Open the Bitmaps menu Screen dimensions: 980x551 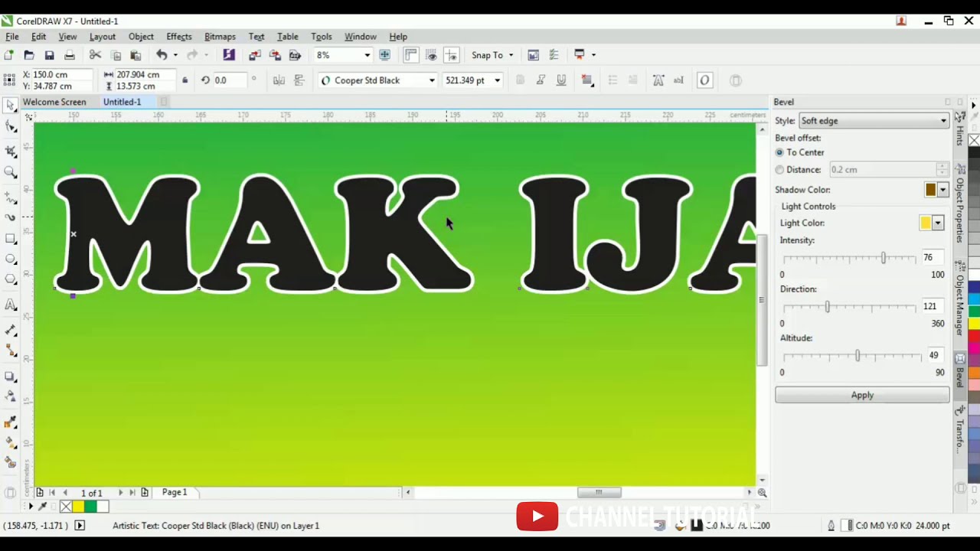pos(220,37)
